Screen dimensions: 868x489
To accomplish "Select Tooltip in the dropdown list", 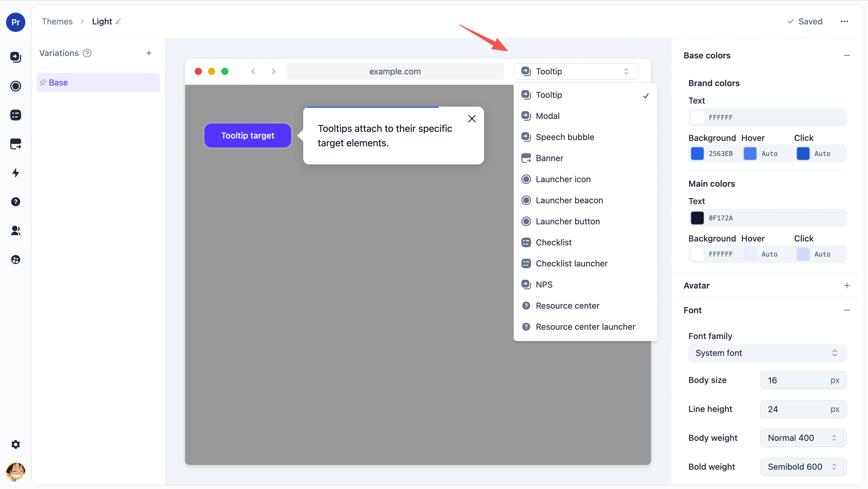I will (x=585, y=95).
